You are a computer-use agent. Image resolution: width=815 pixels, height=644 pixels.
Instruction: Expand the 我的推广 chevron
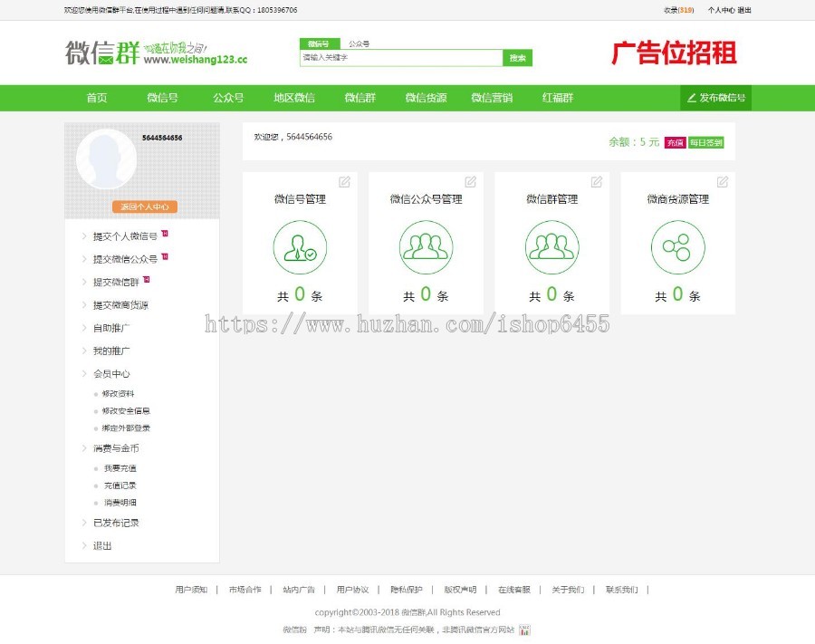84,351
